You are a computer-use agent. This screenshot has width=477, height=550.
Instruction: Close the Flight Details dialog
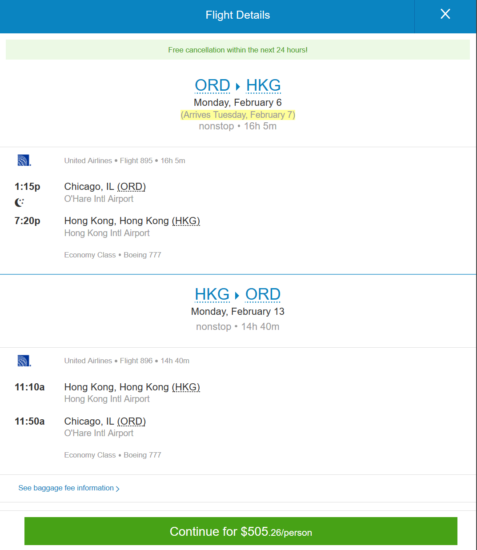click(445, 14)
